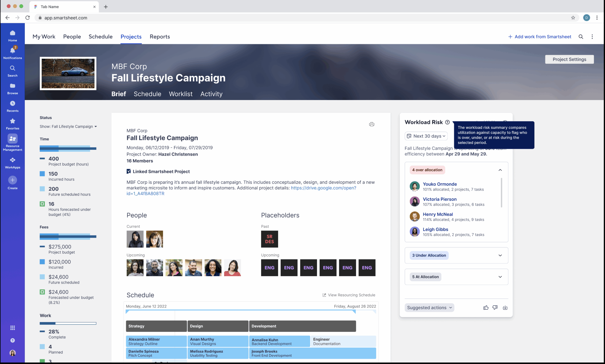This screenshot has width=605, height=364.
Task: Open the Notifications bell in the sidebar
Action: pyautogui.click(x=13, y=51)
